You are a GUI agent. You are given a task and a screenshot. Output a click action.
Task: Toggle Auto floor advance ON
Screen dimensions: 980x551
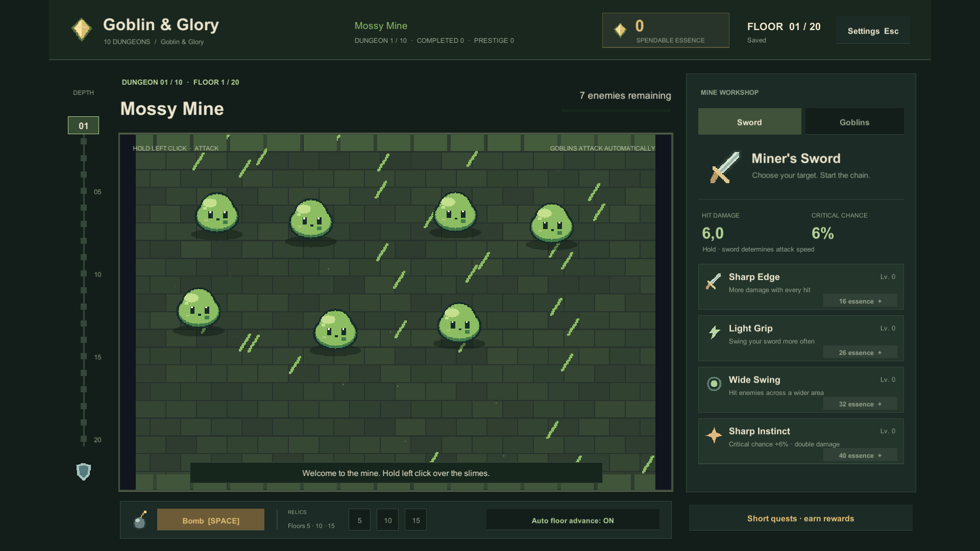(573, 520)
